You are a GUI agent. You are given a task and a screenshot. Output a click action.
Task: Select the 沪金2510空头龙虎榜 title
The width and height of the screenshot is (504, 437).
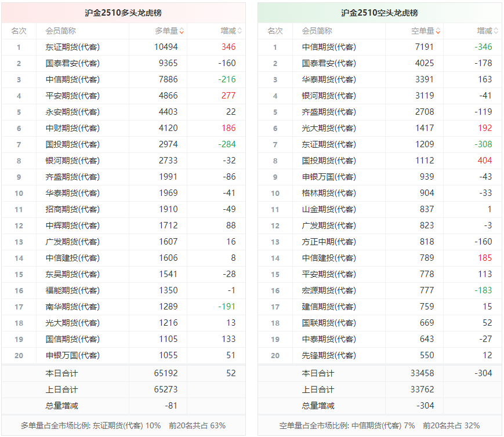[380, 13]
